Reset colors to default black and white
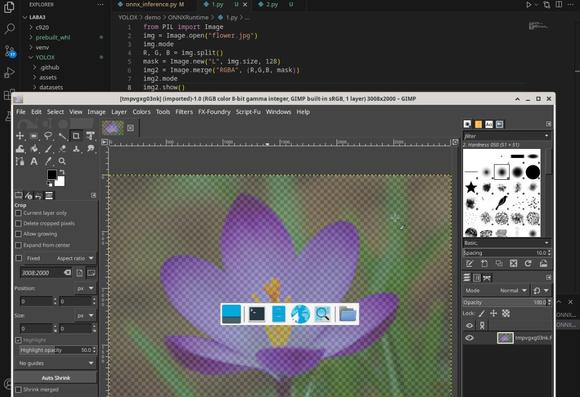The width and height of the screenshot is (580, 397). point(49,184)
